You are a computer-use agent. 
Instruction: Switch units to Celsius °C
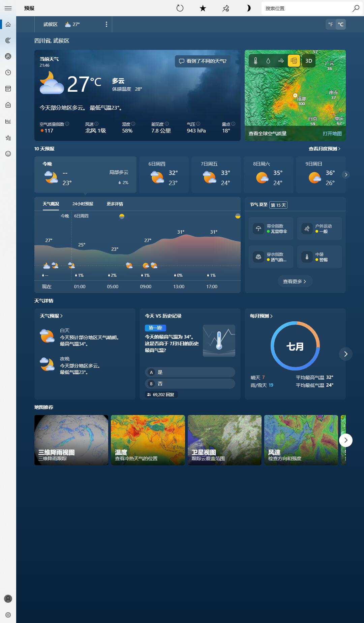pyautogui.click(x=341, y=24)
